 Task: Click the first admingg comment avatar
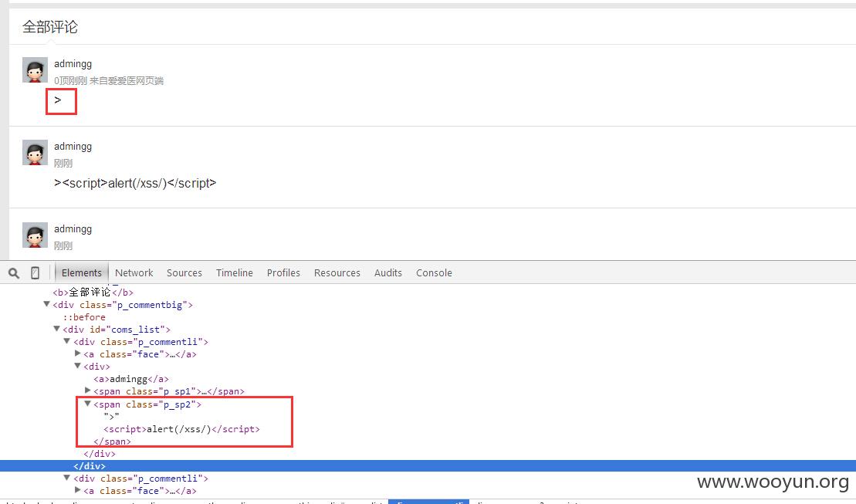point(35,70)
